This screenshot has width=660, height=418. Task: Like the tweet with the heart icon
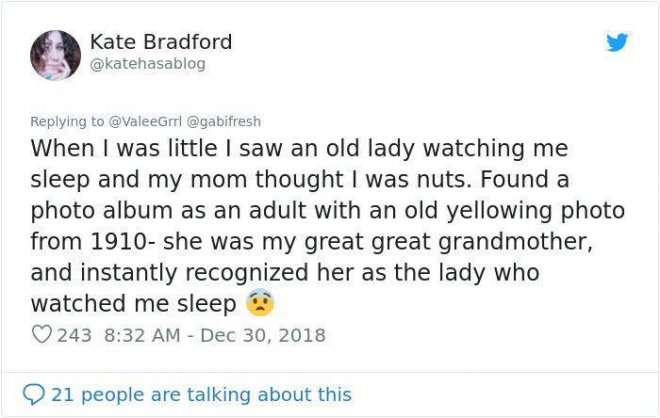42,334
